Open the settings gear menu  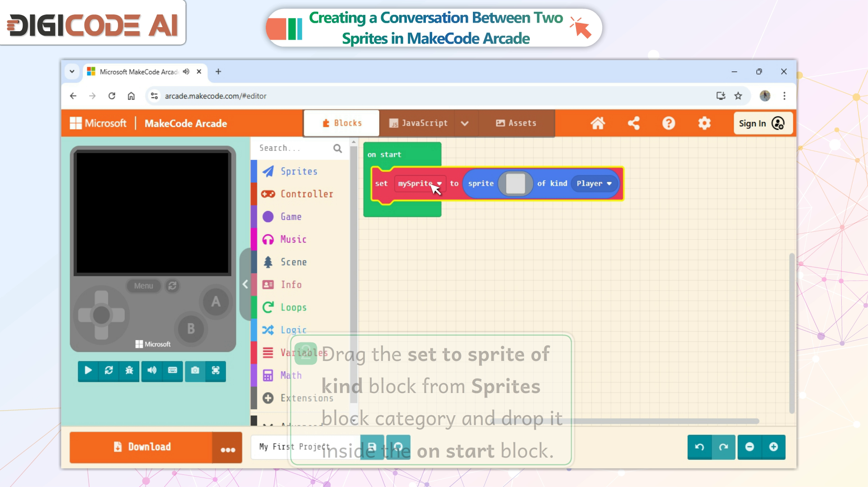tap(704, 123)
